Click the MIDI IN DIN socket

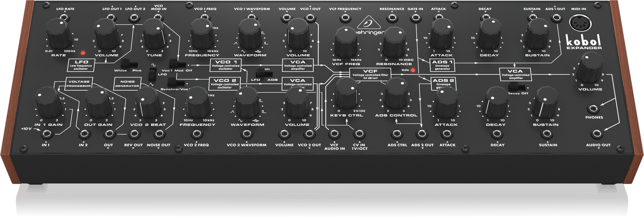click(580, 24)
